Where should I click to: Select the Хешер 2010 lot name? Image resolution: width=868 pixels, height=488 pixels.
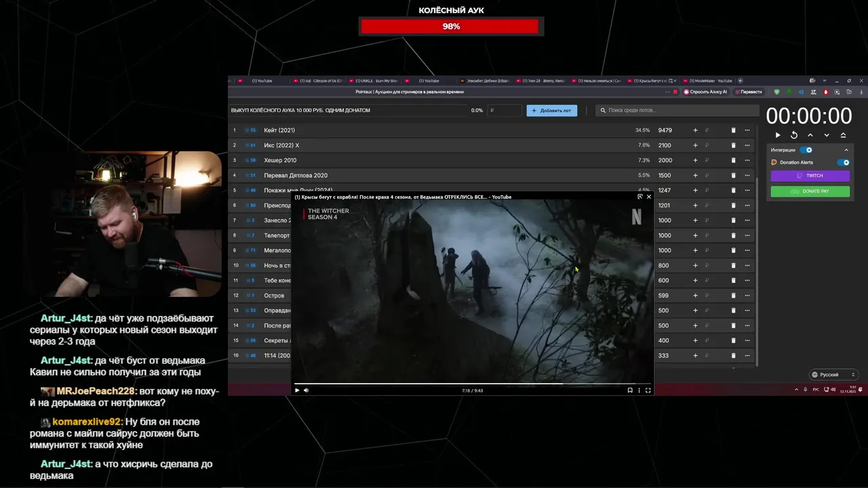280,161
